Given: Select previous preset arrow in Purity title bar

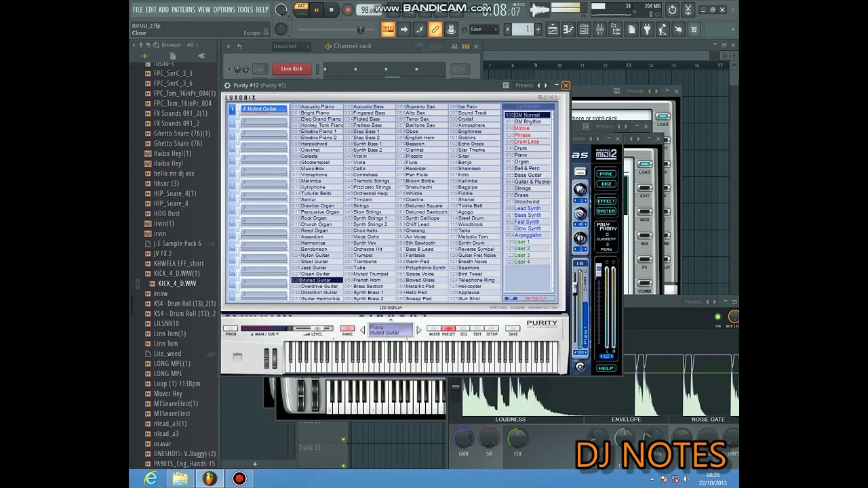Looking at the screenshot, I should click(538, 85).
